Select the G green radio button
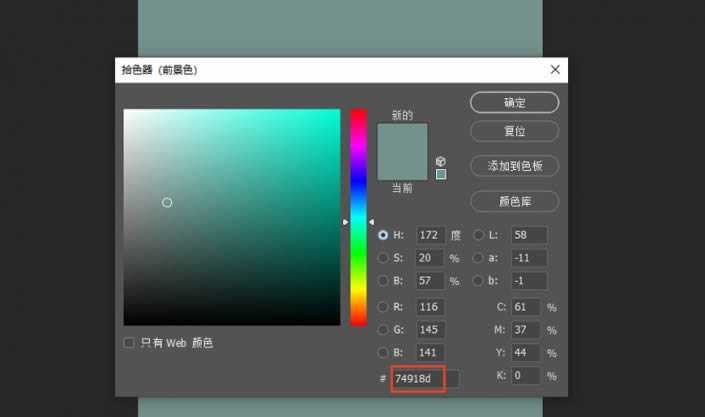The image size is (705, 417). point(383,329)
